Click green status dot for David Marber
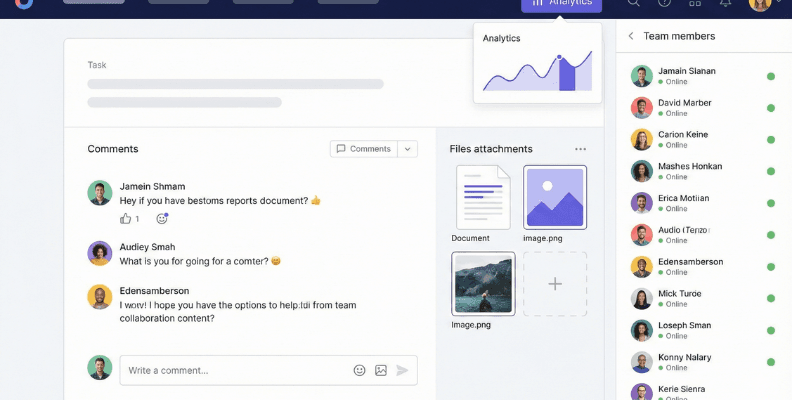This screenshot has width=800, height=400. (770, 108)
